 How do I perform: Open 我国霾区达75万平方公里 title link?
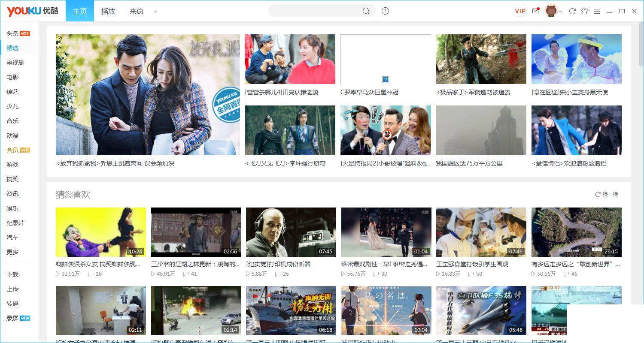(x=469, y=163)
